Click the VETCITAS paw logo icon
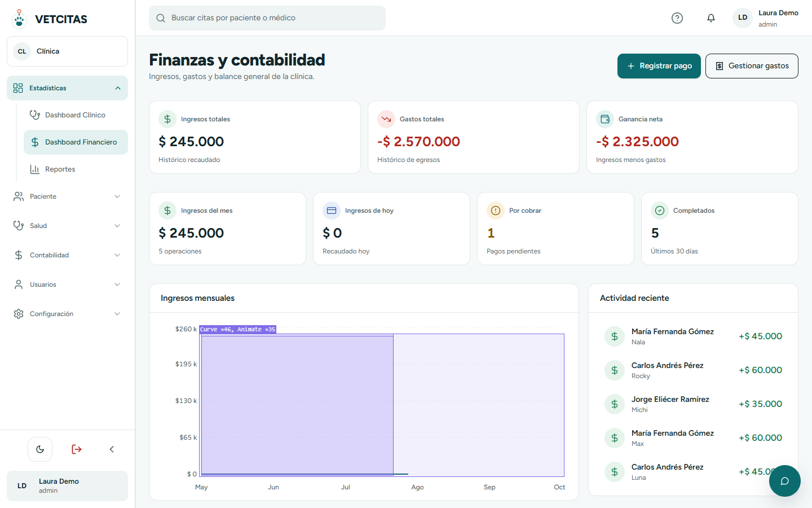Viewport: 812px width, 508px height. (19, 19)
